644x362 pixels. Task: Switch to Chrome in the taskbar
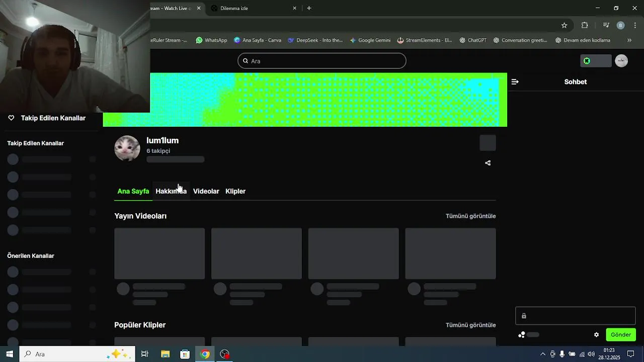point(205,354)
